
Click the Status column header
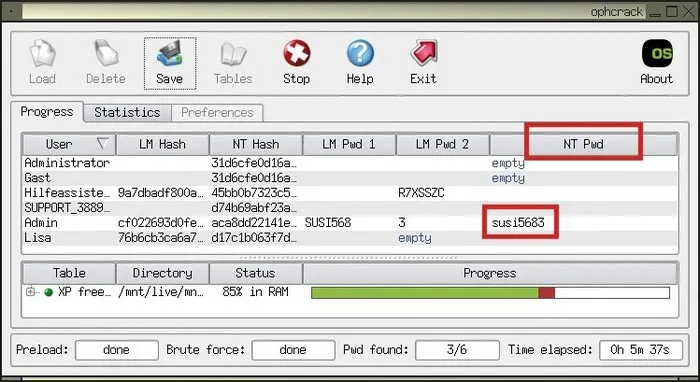coord(256,273)
